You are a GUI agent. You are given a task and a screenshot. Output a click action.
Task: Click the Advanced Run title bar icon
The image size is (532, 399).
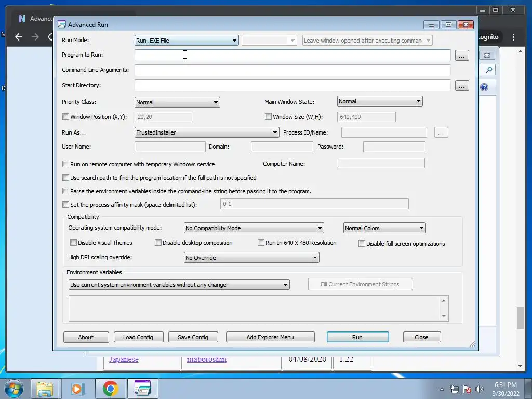pos(61,24)
